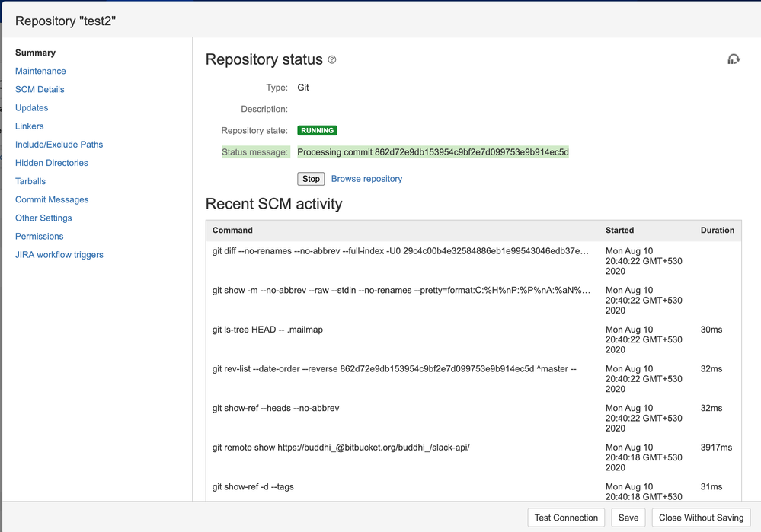The image size is (761, 532).
Task: Open JIRA workflow triggers
Action: coord(59,255)
